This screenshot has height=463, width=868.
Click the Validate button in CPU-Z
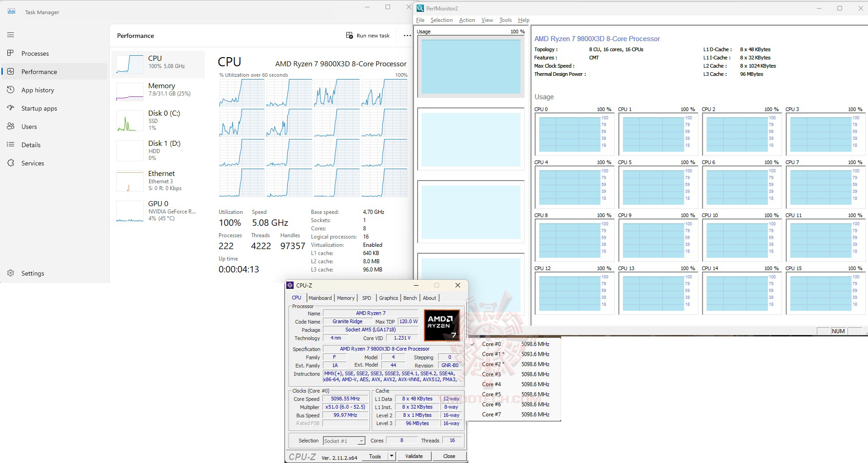[414, 456]
